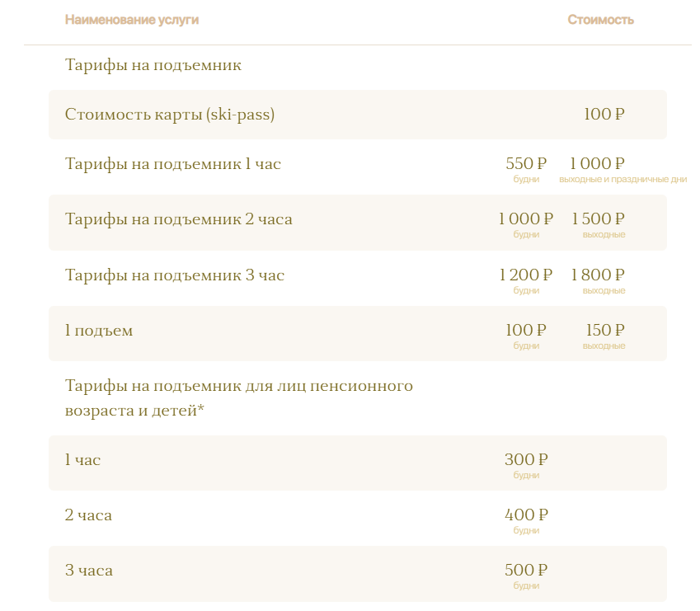
Task: Click the 1 200 ₽ weekday price
Action: pos(526,275)
